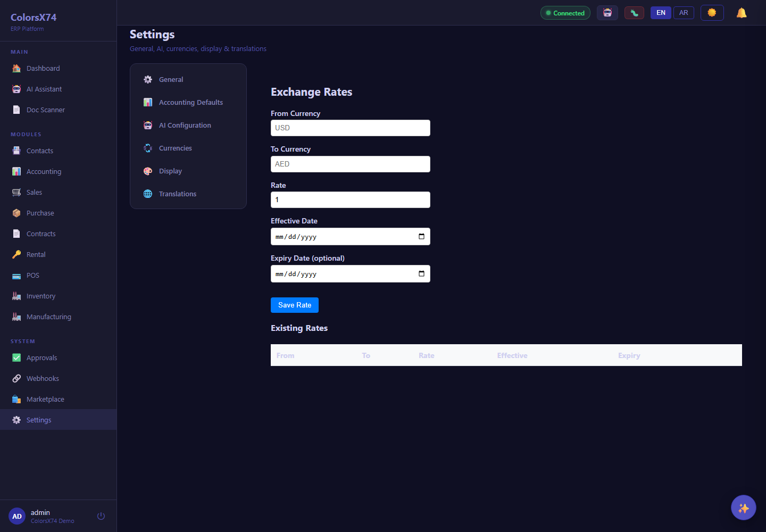Click the Marketplace shopping bags icon

pos(16,400)
